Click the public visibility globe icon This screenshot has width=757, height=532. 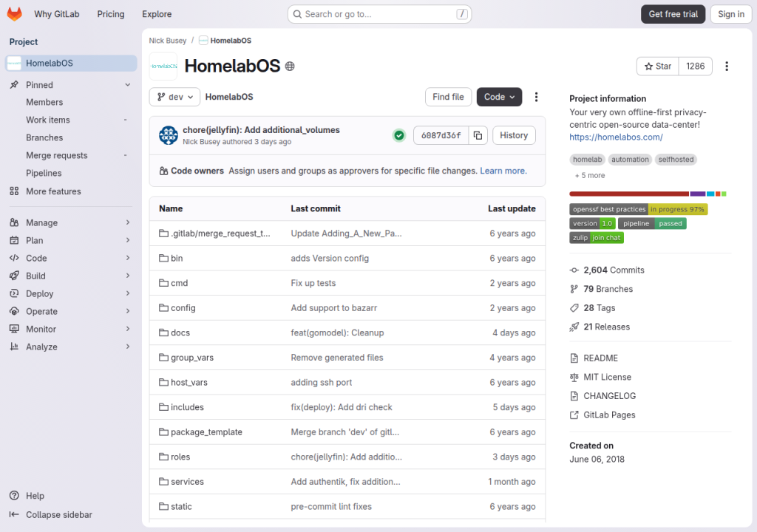[x=290, y=66]
